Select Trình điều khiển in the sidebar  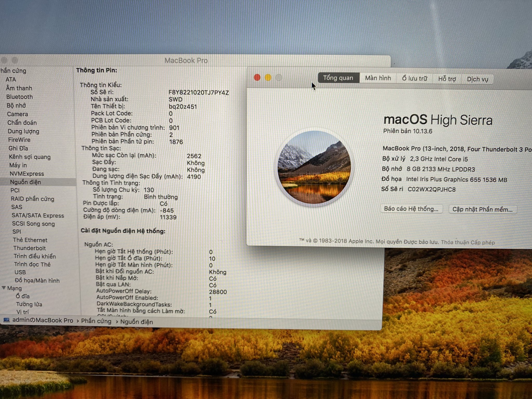click(x=35, y=256)
